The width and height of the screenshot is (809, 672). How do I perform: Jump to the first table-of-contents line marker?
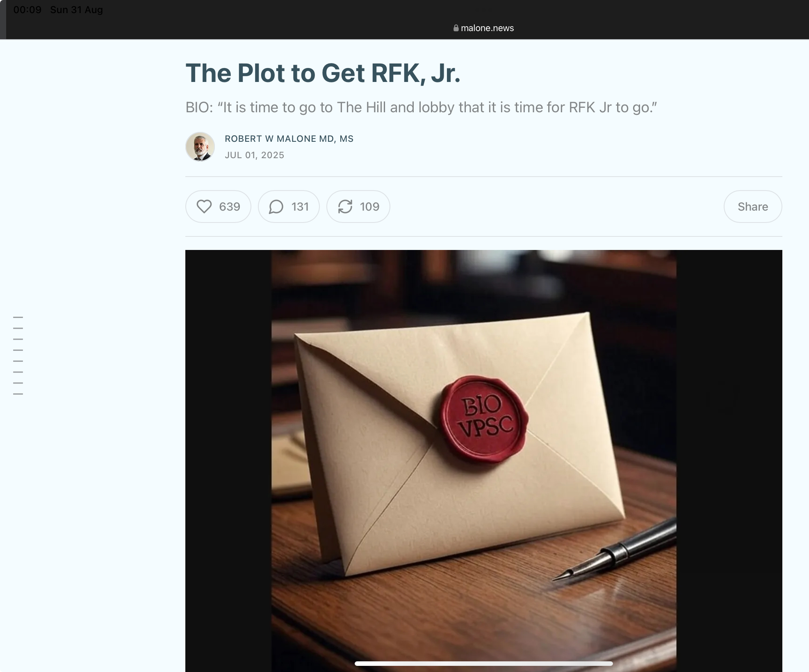[x=18, y=317]
